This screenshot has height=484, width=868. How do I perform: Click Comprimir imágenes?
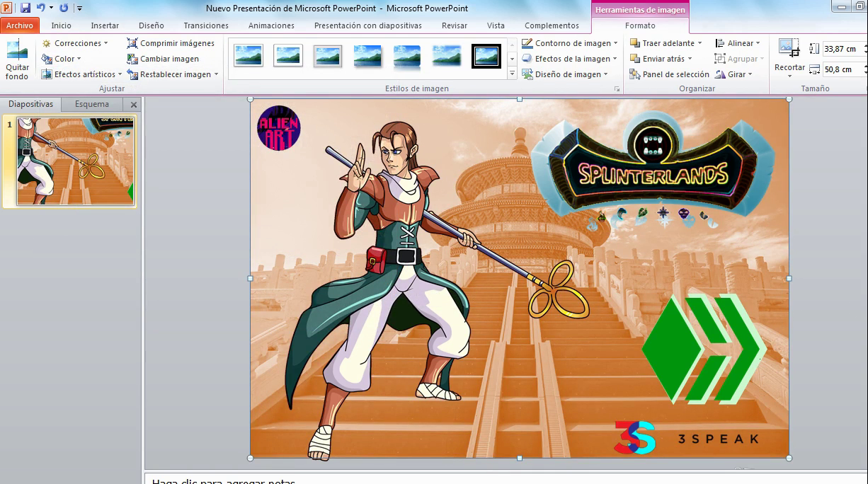click(171, 43)
